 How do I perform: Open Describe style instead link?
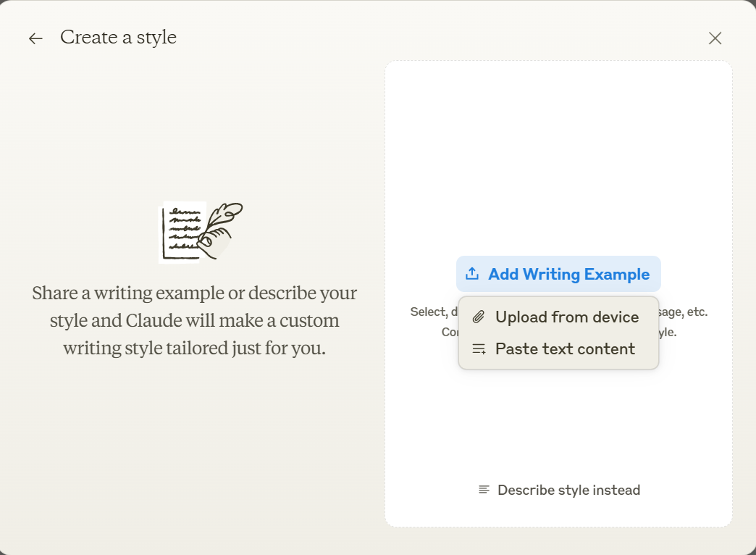coord(559,490)
